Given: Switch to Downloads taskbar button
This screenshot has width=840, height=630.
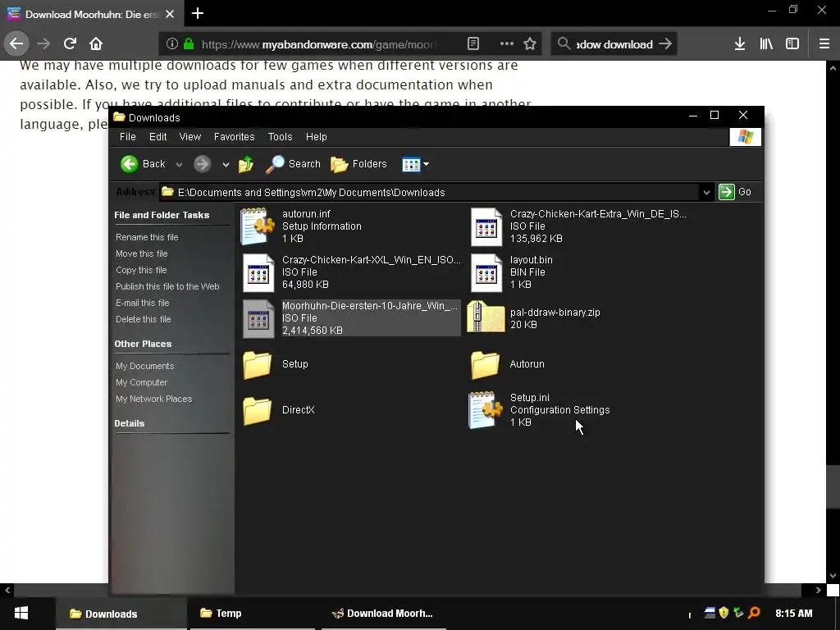Looking at the screenshot, I should (121, 614).
